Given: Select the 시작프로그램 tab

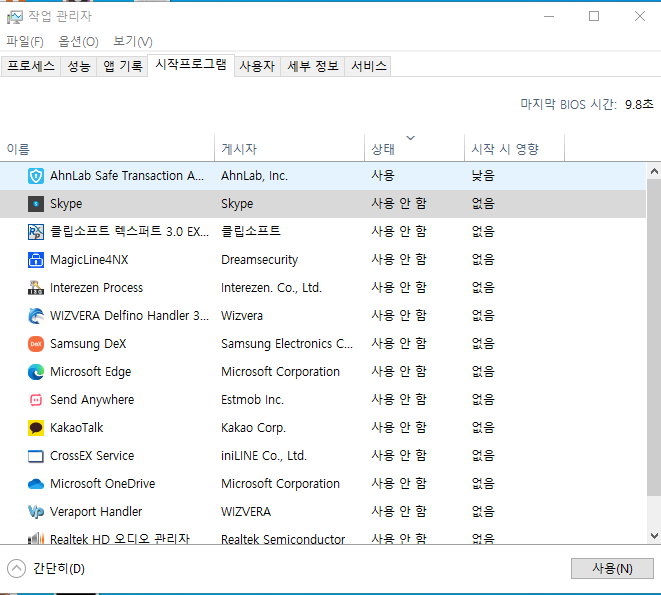Looking at the screenshot, I should coord(191,65).
